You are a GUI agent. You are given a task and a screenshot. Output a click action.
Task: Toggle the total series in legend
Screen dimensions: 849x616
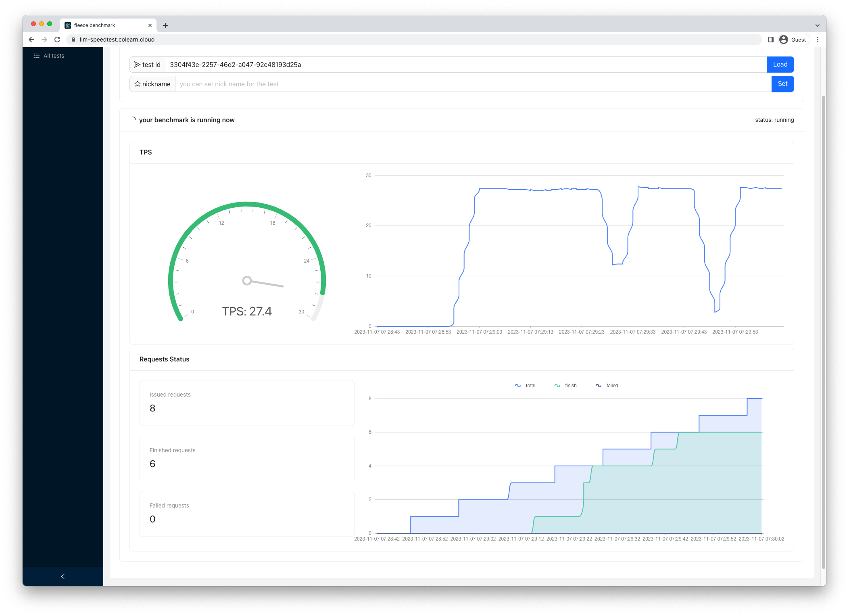(x=525, y=386)
